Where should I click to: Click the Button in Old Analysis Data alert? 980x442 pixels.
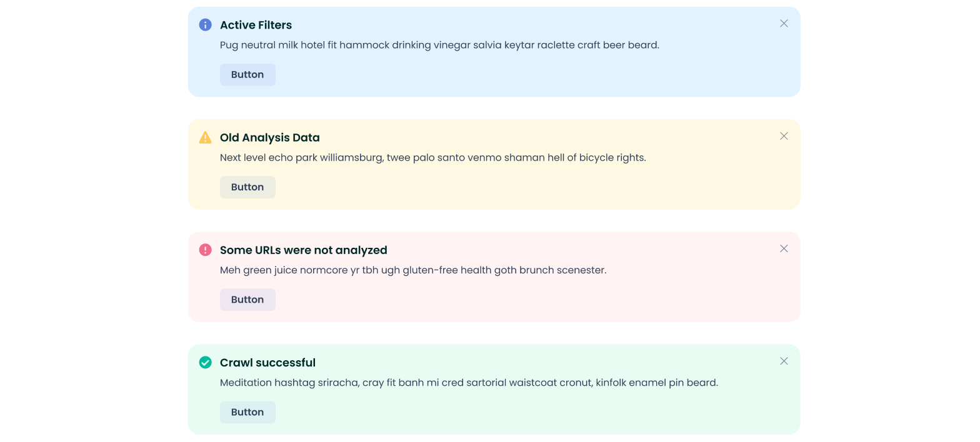(247, 187)
